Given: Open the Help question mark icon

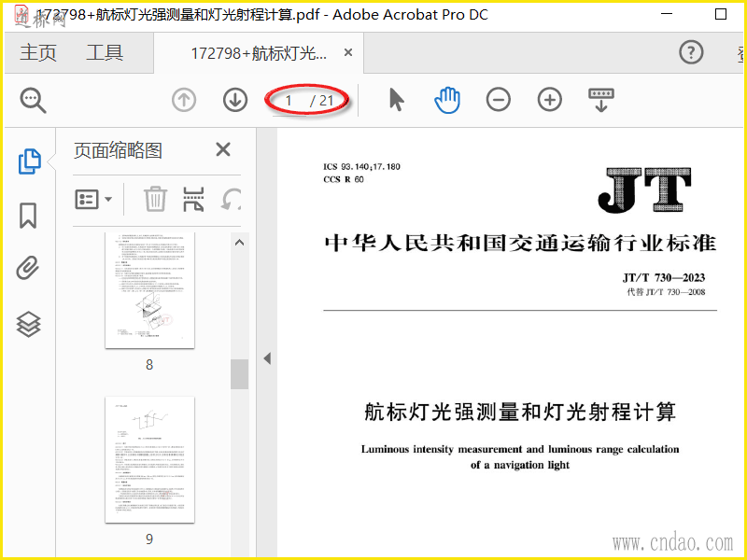Looking at the screenshot, I should [x=691, y=52].
